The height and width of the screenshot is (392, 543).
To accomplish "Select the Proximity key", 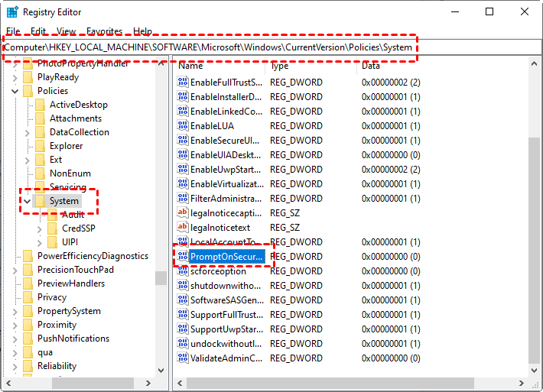I will pyautogui.click(x=57, y=325).
